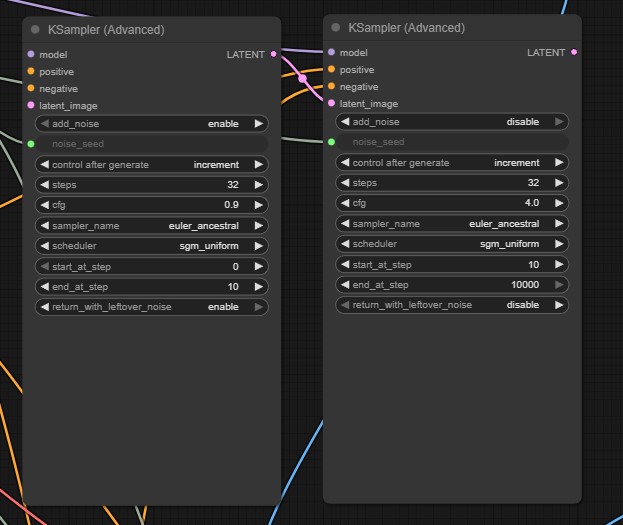Click the left node's positive input socket
The width and height of the screenshot is (623, 525).
click(31, 71)
